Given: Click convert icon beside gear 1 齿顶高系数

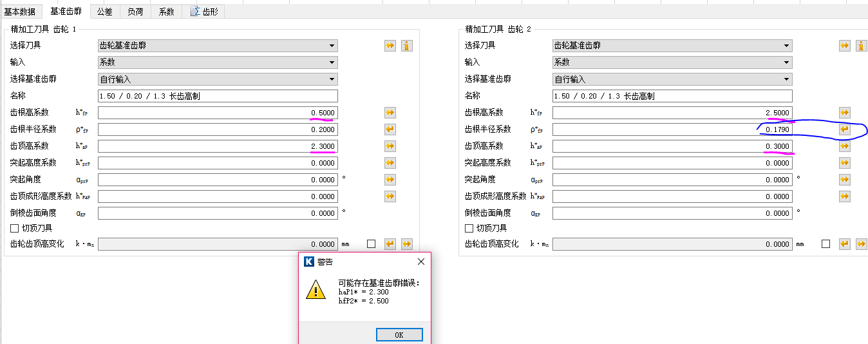Looking at the screenshot, I should (x=390, y=146).
